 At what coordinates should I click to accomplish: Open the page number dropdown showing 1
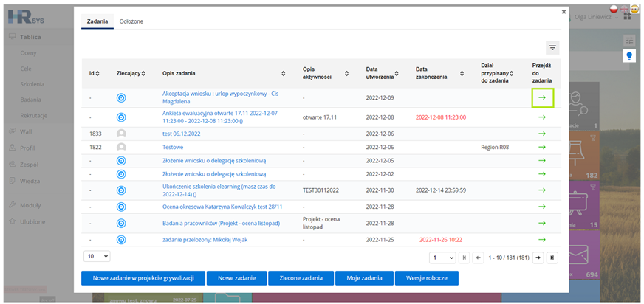click(x=442, y=258)
